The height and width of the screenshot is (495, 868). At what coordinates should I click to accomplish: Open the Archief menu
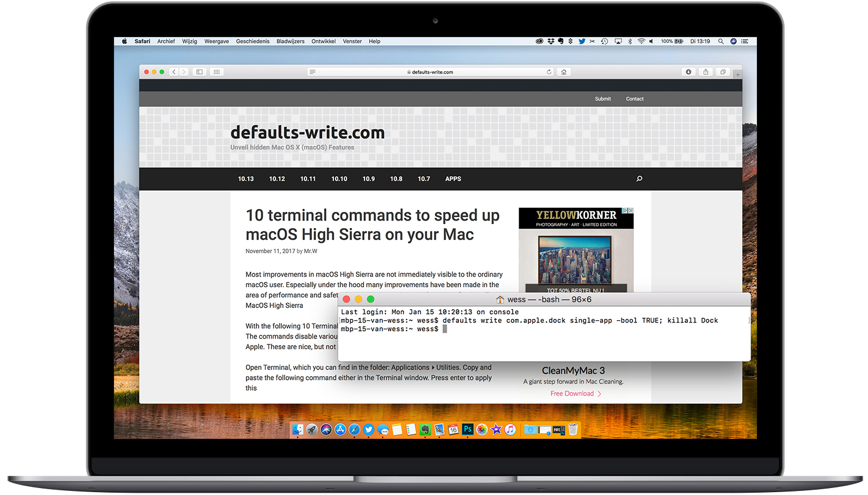tap(166, 42)
